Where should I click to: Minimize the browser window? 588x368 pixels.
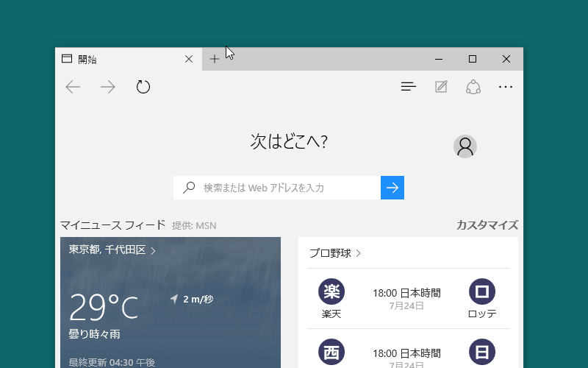[x=439, y=59]
